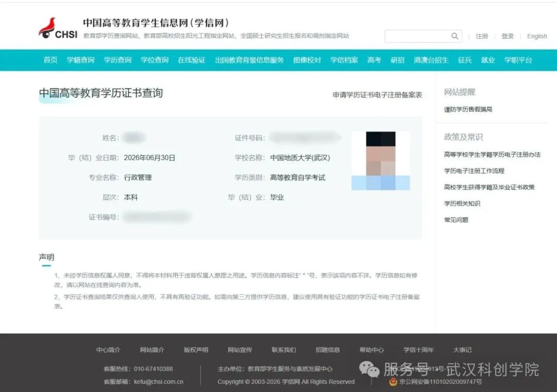
Task: Click level value 本科
Action: coord(130,197)
